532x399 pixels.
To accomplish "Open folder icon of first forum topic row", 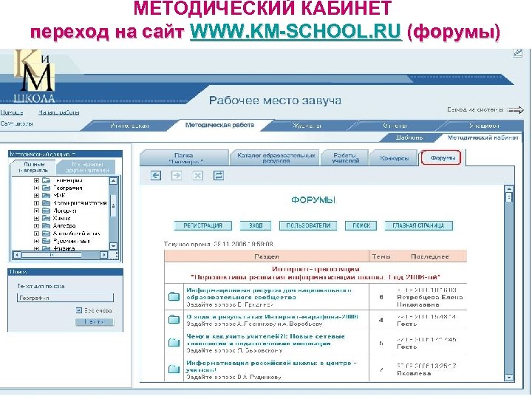I will pos(174,296).
